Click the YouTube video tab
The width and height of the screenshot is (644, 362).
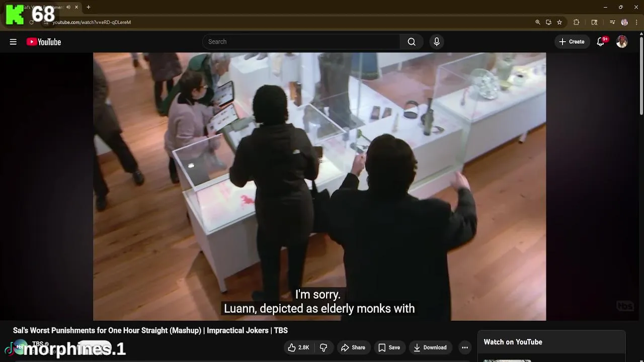point(43,7)
